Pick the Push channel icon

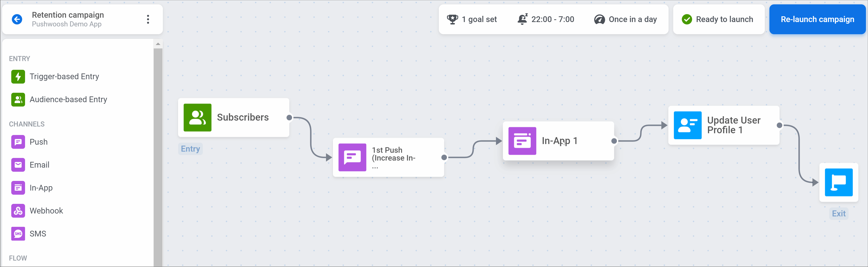pos(18,142)
